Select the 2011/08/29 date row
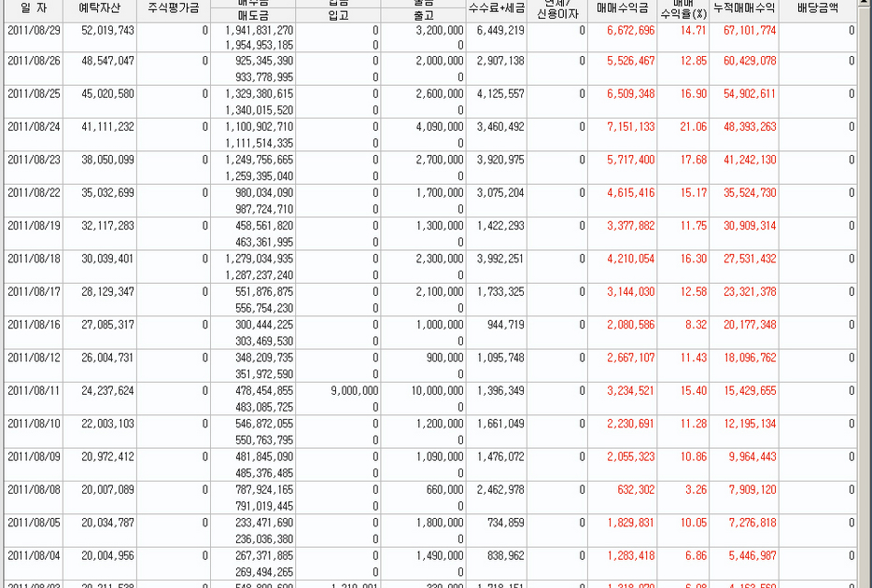 pyautogui.click(x=33, y=31)
